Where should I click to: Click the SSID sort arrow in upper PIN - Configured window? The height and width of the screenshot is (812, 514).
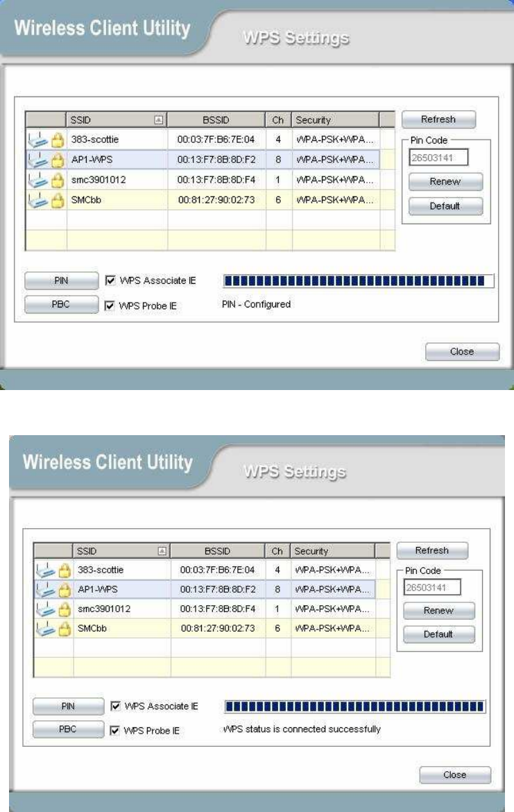(159, 120)
